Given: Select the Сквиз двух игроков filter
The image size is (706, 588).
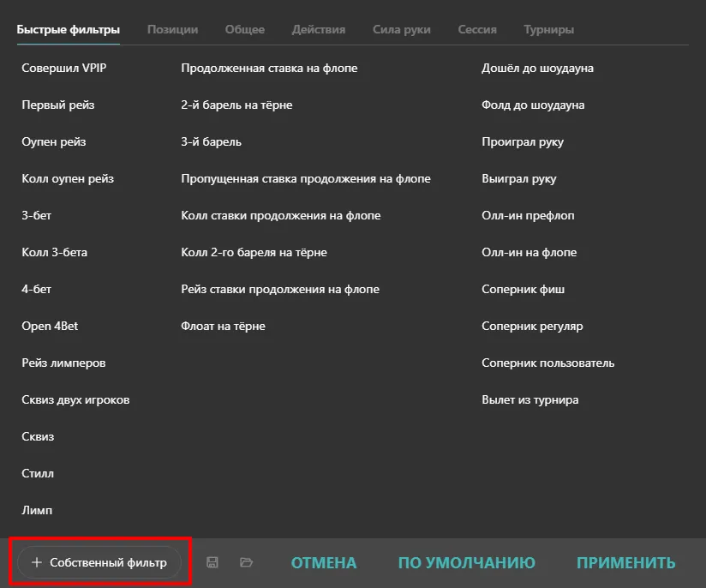Looking at the screenshot, I should [x=75, y=400].
